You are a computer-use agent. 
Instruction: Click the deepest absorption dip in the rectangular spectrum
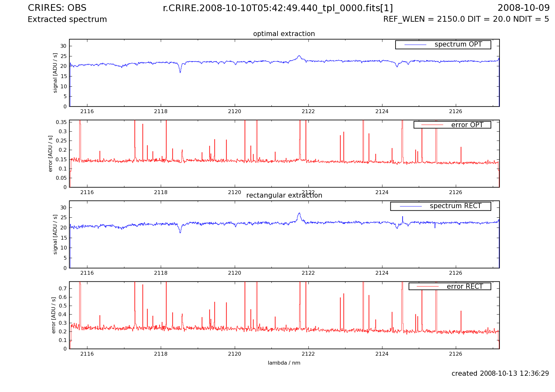[x=180, y=232]
